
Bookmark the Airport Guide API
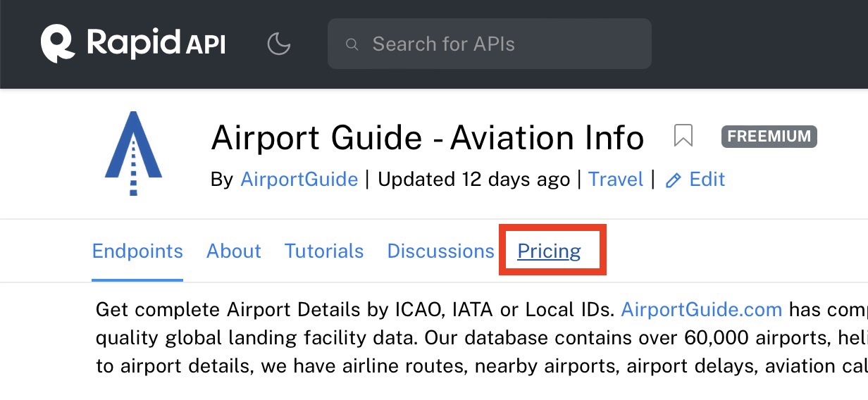[683, 135]
